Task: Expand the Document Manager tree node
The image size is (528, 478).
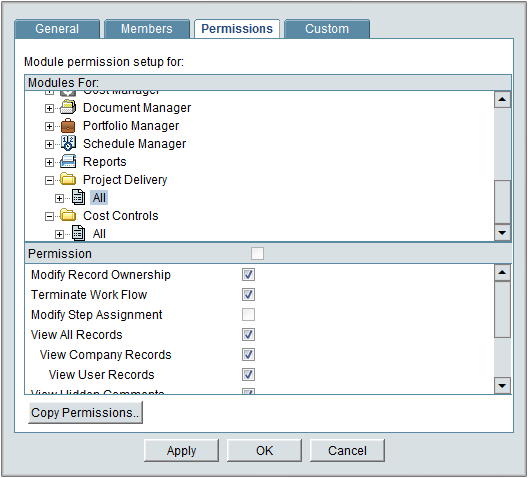Action: (49, 108)
